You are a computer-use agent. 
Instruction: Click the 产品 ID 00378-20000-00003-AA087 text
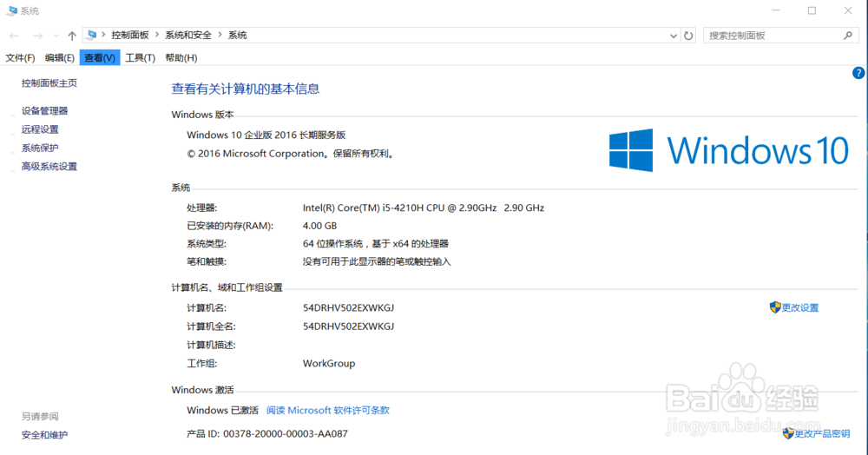267,434
